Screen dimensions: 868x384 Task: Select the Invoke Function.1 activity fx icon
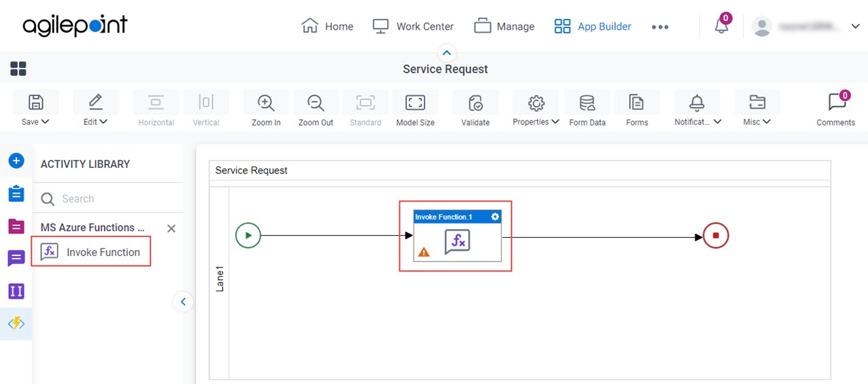(457, 242)
